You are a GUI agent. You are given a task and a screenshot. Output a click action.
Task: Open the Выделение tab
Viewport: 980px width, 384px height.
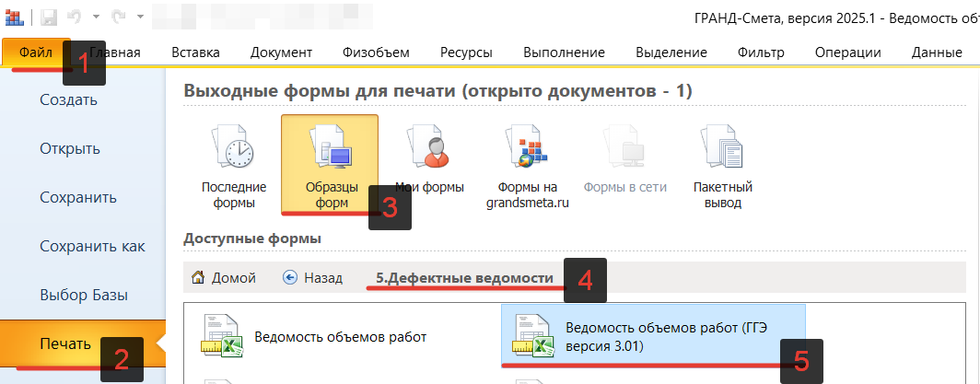click(x=671, y=52)
